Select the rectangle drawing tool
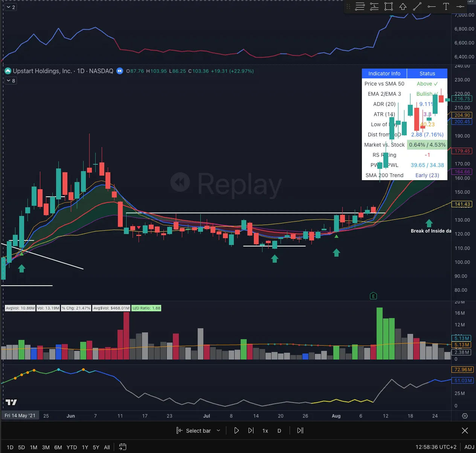The width and height of the screenshot is (476, 453). pos(389,6)
